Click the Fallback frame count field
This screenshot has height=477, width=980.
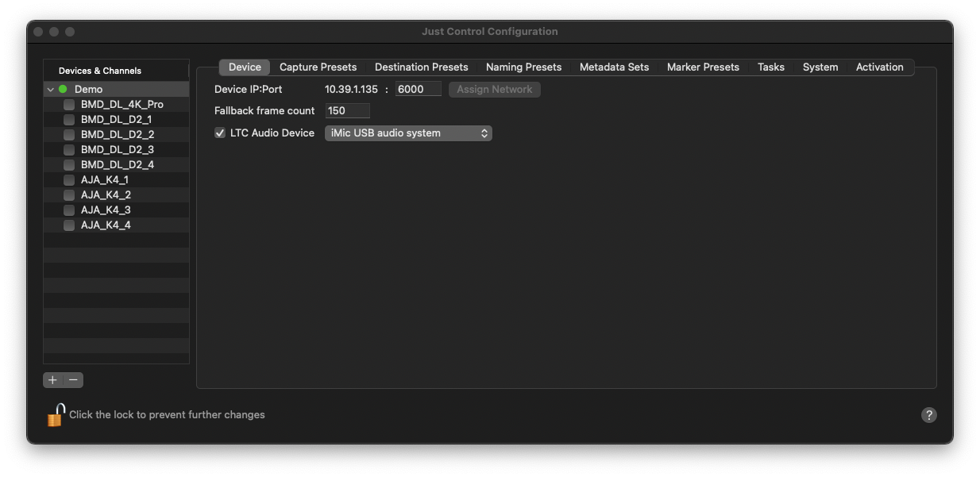coord(348,111)
